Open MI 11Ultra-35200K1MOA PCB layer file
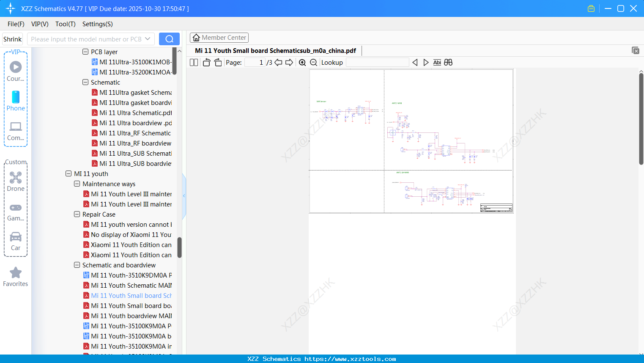The height and width of the screenshot is (363, 644). click(132, 72)
